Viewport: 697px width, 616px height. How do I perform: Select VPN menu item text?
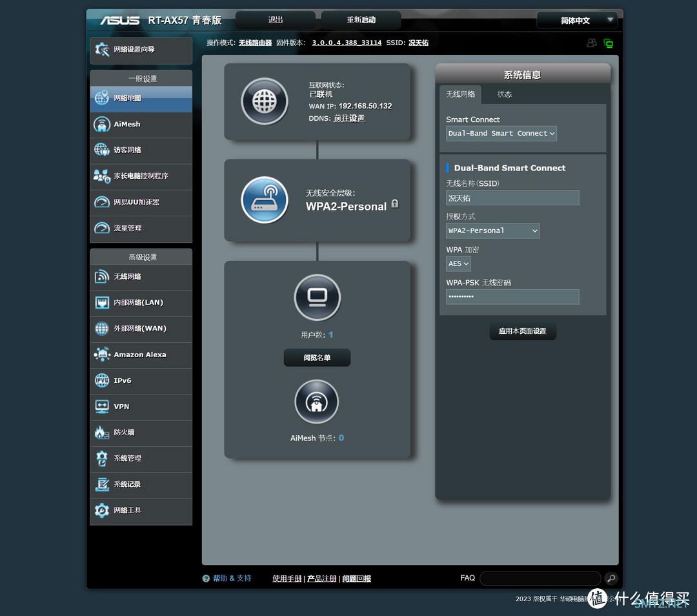click(x=121, y=407)
